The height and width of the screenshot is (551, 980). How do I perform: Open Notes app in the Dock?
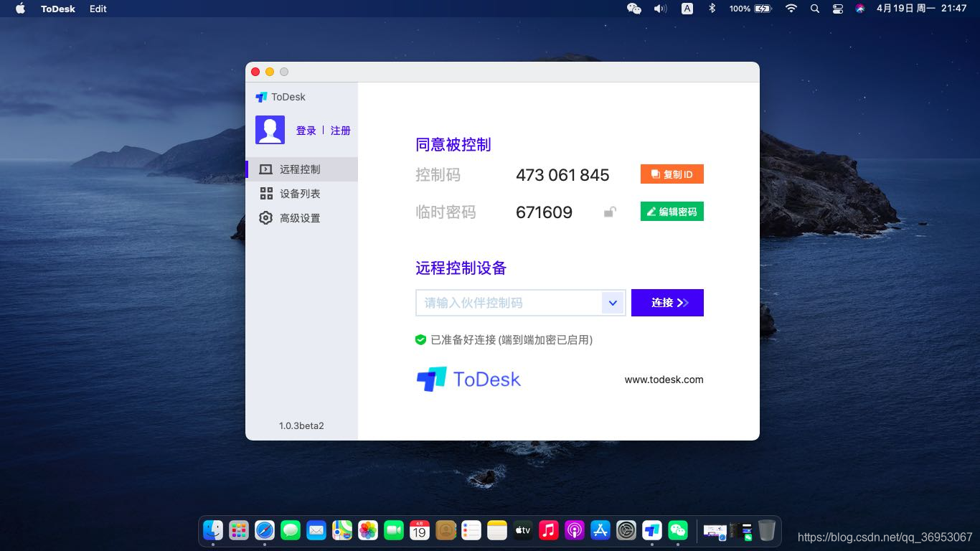point(497,530)
